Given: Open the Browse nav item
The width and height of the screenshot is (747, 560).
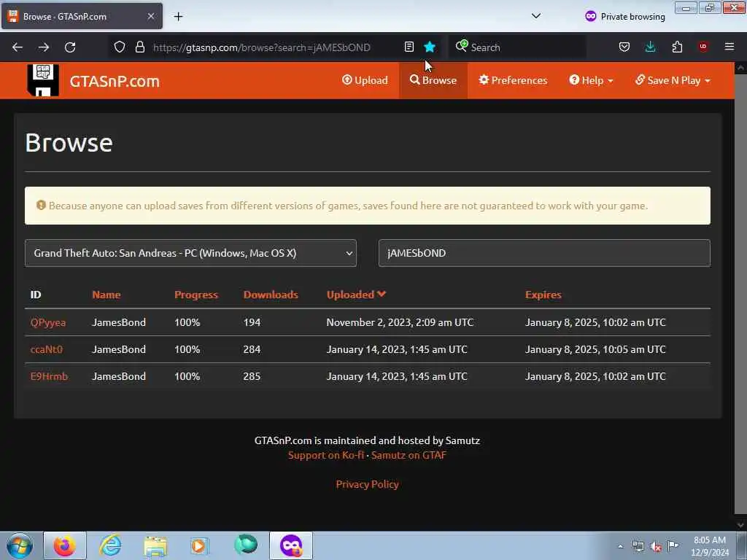Looking at the screenshot, I should coord(433,80).
